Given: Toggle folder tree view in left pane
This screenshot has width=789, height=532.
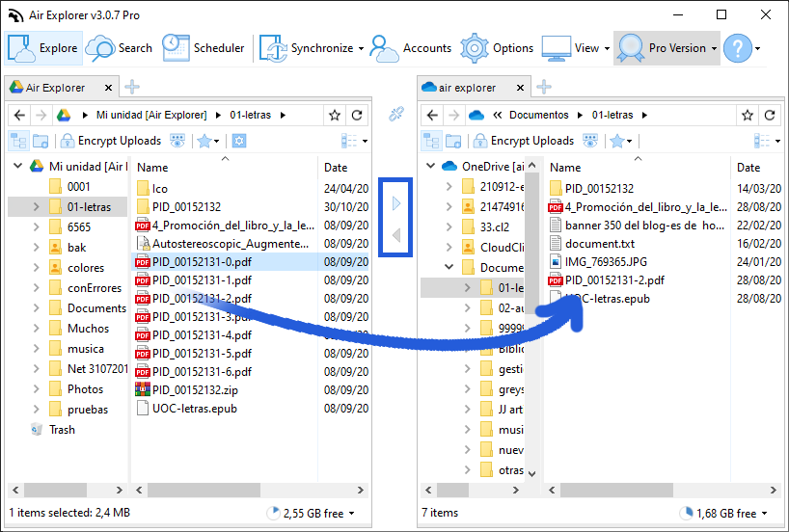Looking at the screenshot, I should (18, 141).
